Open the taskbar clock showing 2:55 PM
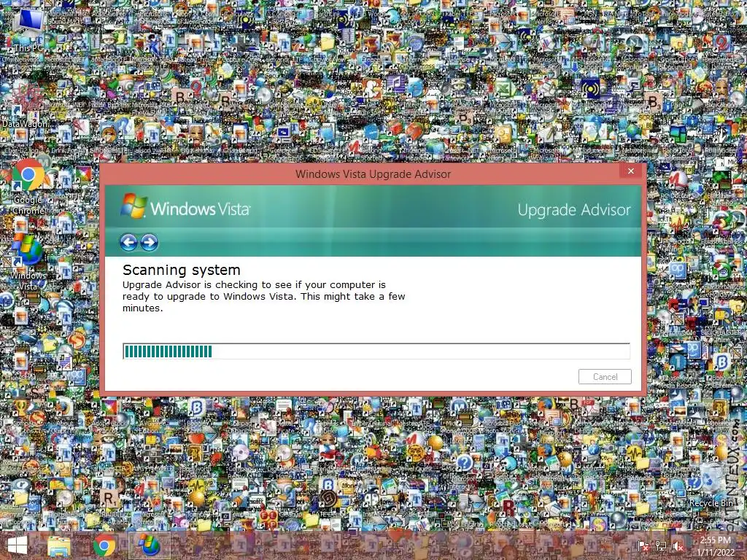 [715, 546]
